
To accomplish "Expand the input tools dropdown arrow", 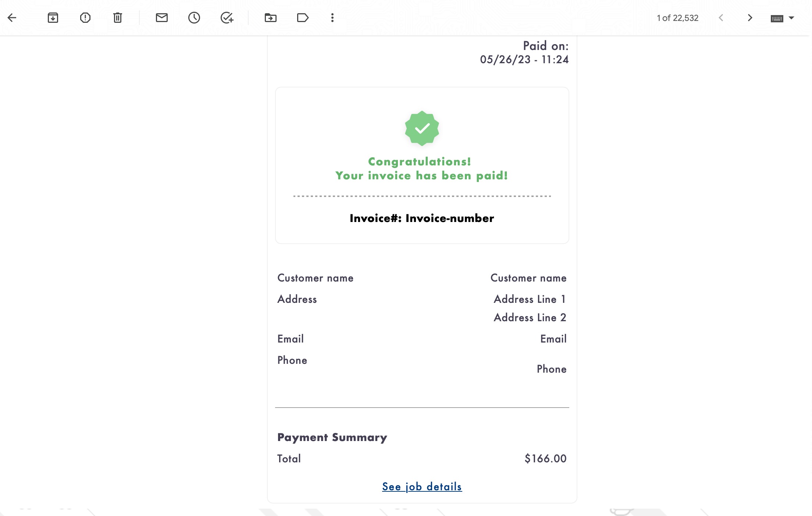I will [791, 18].
